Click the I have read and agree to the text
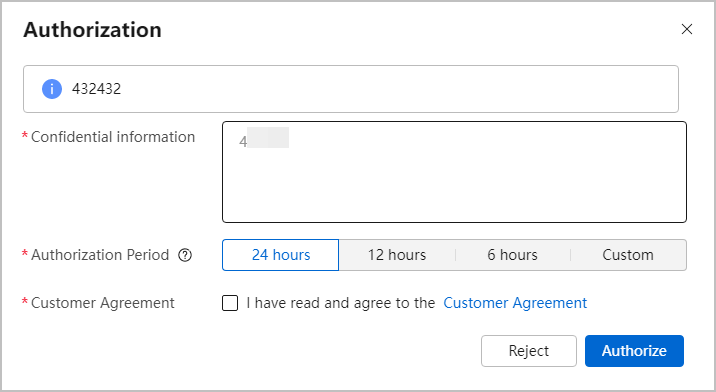 pos(341,303)
